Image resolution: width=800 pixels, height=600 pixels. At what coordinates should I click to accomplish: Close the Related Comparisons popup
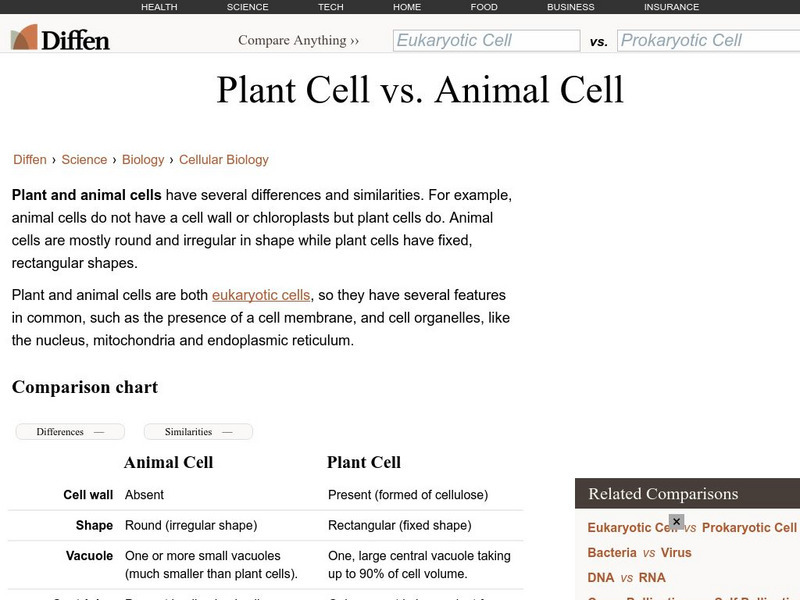pyautogui.click(x=676, y=522)
